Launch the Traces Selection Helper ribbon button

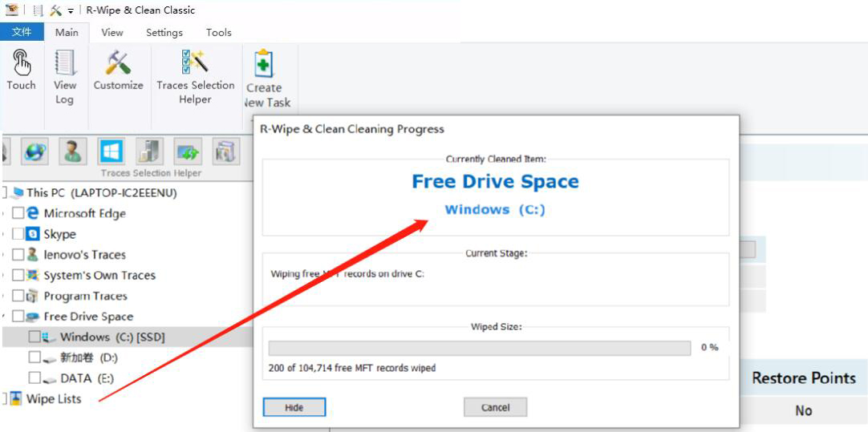pos(196,77)
